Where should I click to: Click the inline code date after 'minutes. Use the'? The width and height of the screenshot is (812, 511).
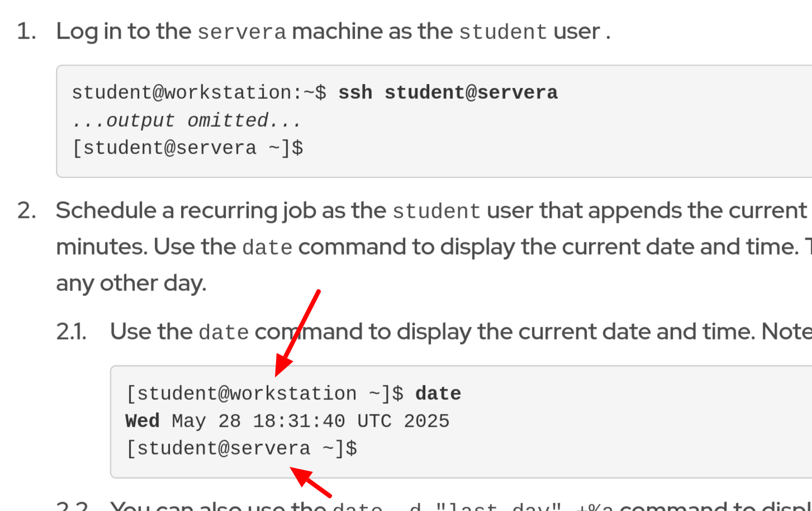[x=267, y=247]
